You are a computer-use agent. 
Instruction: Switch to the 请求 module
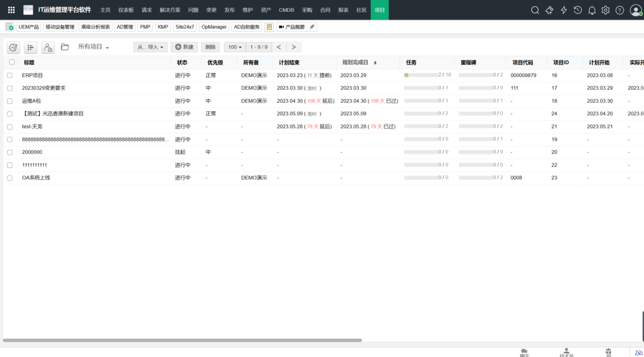pos(147,10)
